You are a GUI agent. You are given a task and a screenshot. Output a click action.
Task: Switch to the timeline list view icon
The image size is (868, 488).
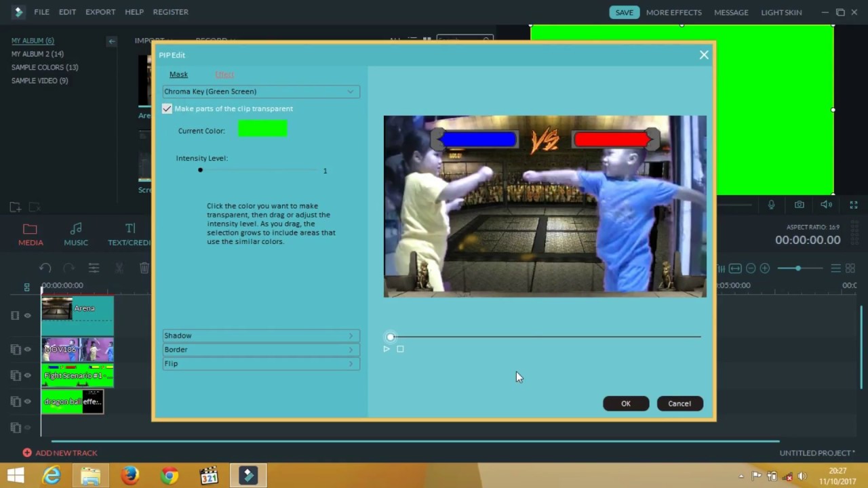pos(836,268)
